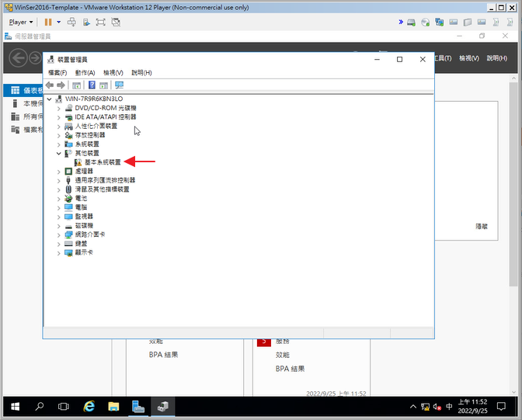Expand the 滑鼠及其他指標裝置 node

58,189
